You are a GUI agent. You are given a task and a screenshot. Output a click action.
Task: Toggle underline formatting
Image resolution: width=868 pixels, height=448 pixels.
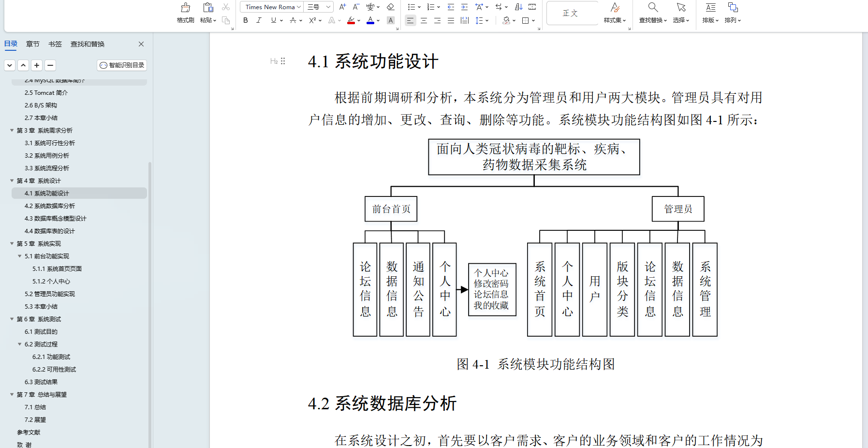tap(274, 20)
